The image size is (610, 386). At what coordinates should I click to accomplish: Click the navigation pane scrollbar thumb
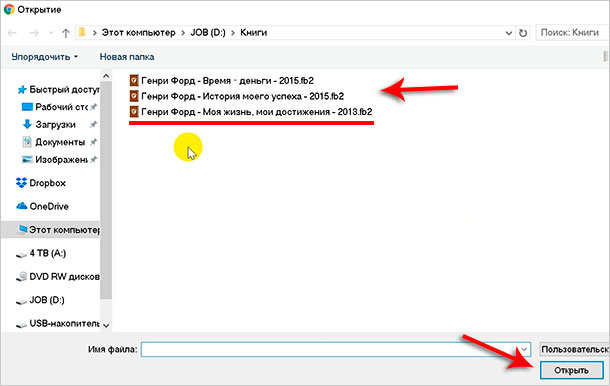(x=106, y=191)
